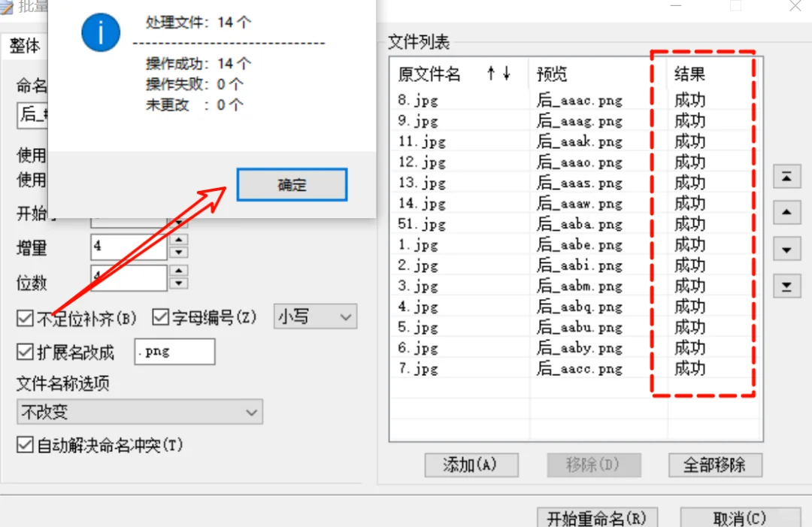Click the 添加(A) button to add files
812x527 pixels.
coord(471,465)
